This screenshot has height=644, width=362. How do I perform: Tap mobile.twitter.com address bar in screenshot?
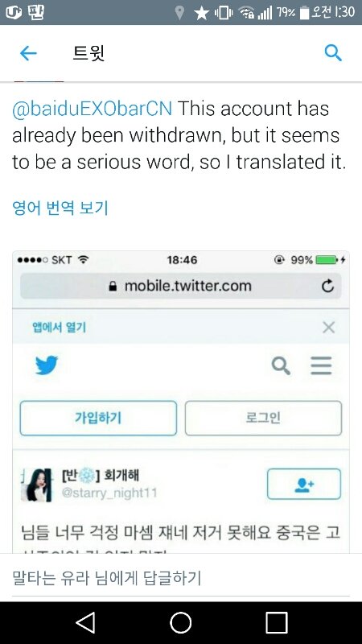[180, 286]
